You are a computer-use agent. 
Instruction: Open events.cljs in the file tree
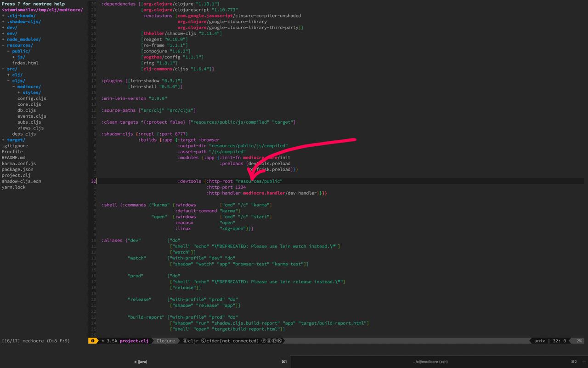[32, 116]
